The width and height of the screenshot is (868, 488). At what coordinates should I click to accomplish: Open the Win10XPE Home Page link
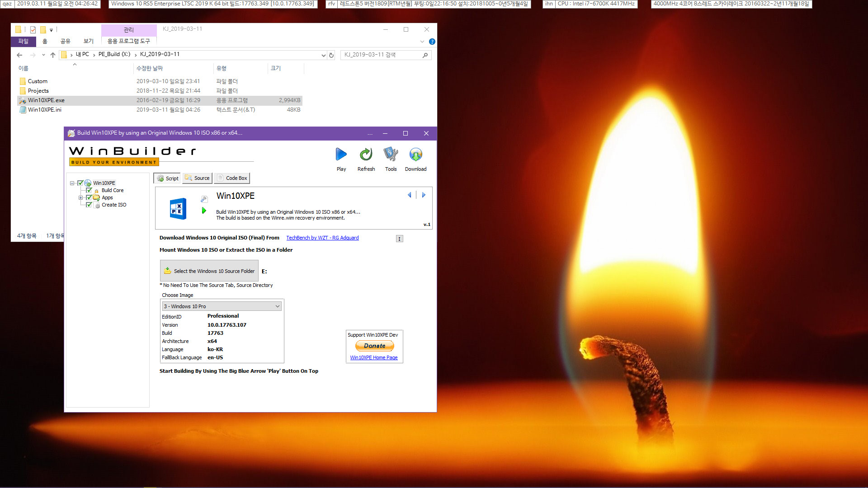[374, 357]
